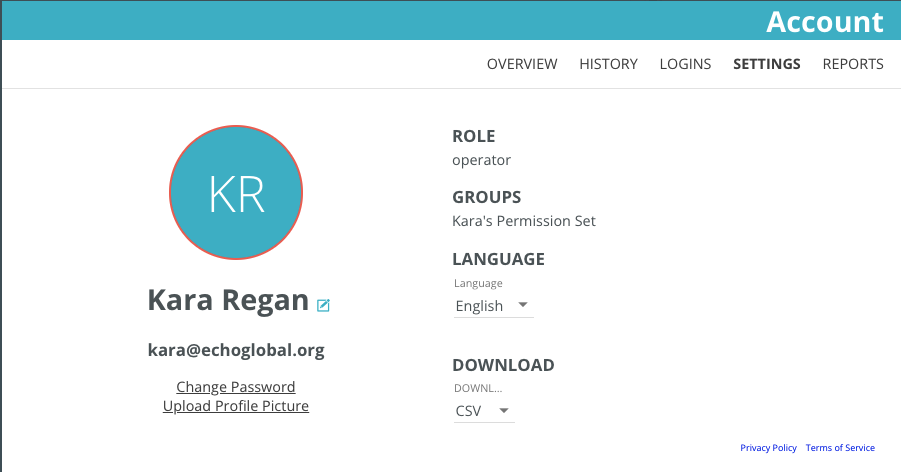The image size is (901, 472).
Task: Expand the Language dropdown showing English
Action: coord(494,306)
